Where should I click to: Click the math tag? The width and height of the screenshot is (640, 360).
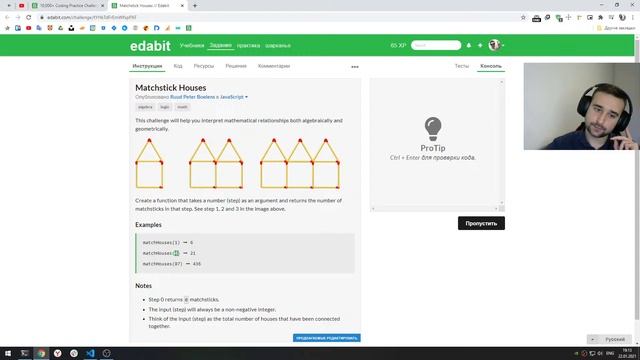182,107
